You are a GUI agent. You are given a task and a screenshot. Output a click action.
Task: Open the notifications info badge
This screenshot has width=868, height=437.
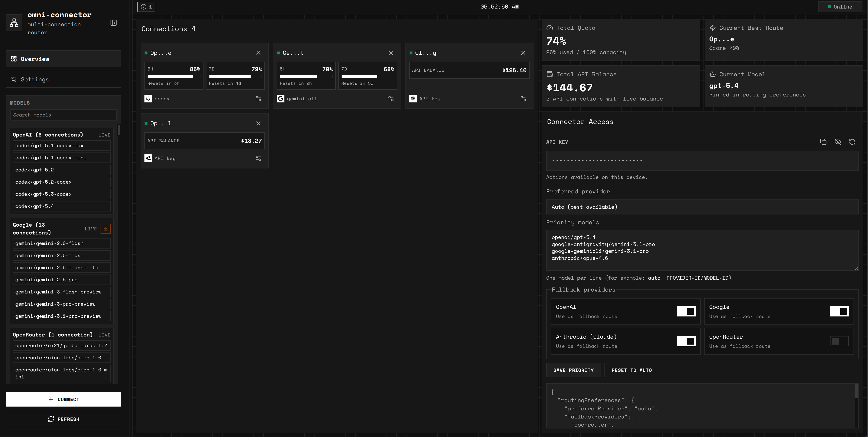pos(146,7)
